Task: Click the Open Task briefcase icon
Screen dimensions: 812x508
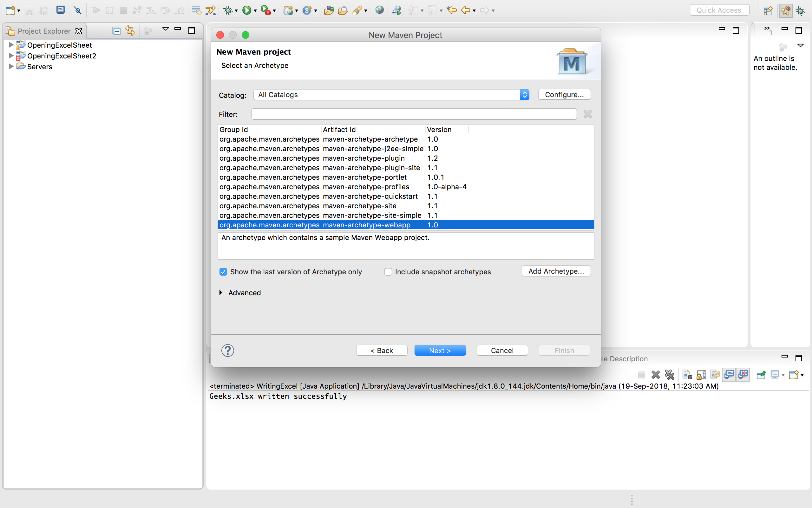Action: click(x=343, y=10)
